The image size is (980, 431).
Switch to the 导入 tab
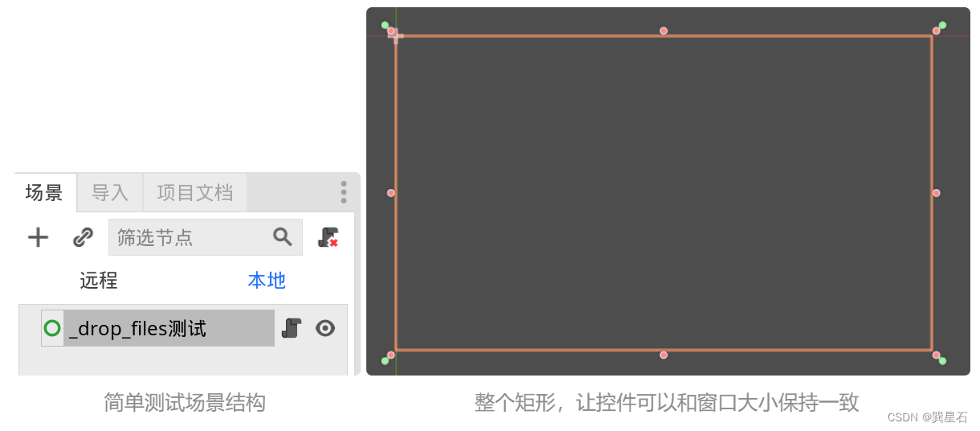[110, 193]
